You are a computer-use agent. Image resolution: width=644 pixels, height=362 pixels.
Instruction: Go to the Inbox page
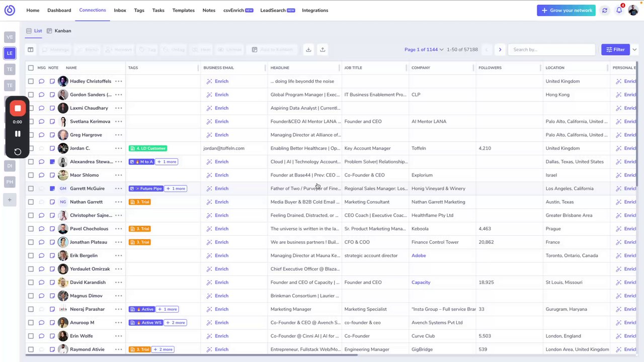pos(120,10)
